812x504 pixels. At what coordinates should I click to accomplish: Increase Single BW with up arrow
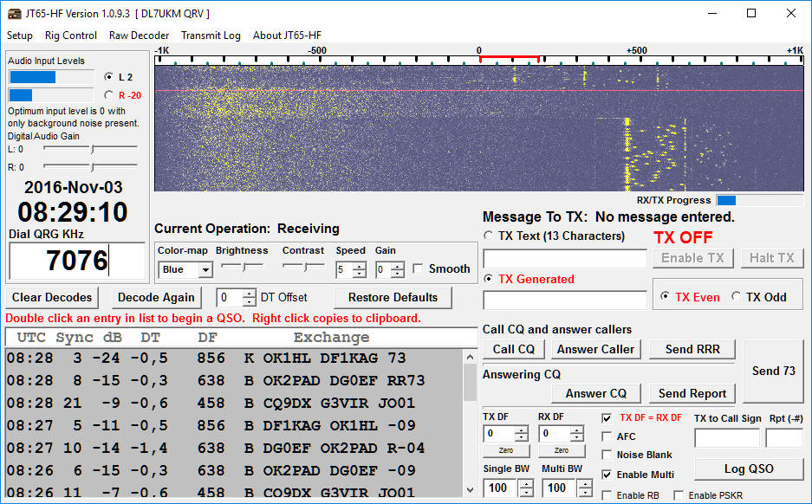[526, 483]
